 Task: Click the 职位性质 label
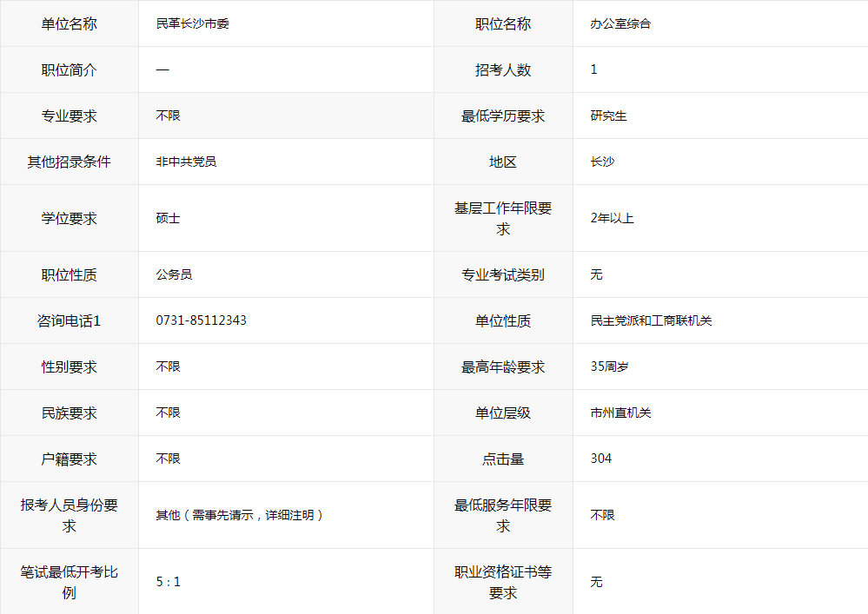[x=70, y=274]
